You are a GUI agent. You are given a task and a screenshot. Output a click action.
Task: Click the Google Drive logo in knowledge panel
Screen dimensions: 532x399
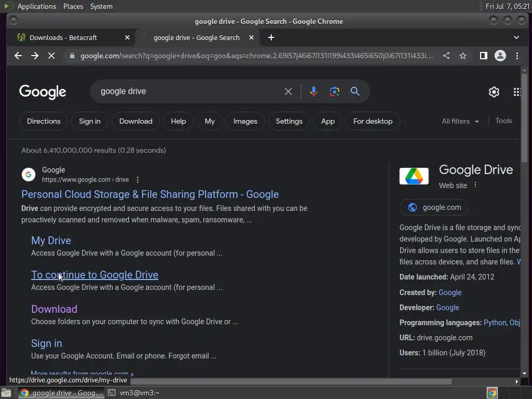414,176
